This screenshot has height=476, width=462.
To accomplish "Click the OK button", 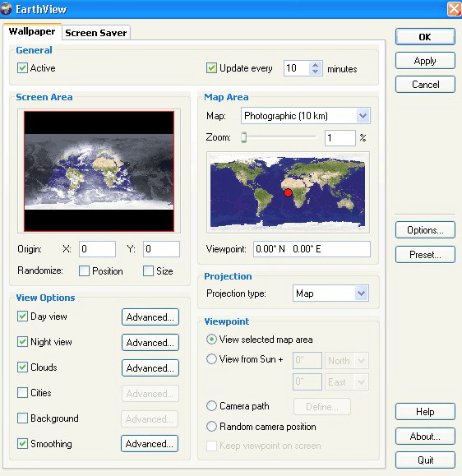I will 425,37.
